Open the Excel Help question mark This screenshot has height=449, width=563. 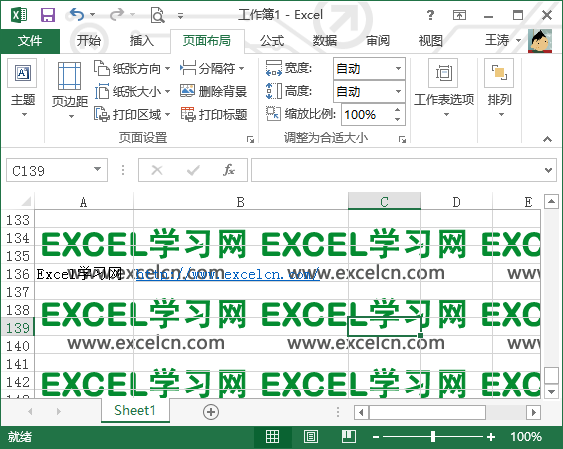tap(430, 15)
